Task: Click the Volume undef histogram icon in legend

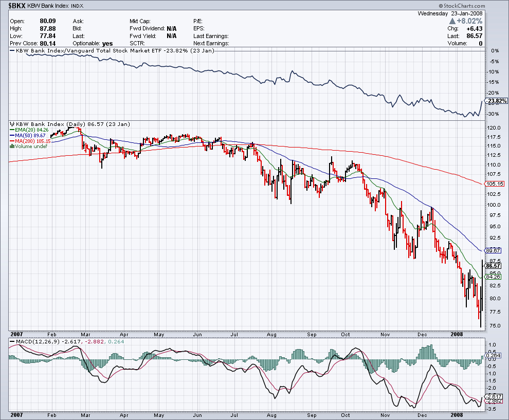Action: 12,147
